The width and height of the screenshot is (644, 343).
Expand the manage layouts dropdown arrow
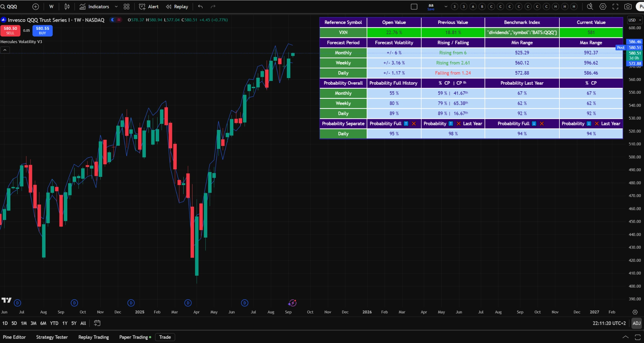coord(446,7)
